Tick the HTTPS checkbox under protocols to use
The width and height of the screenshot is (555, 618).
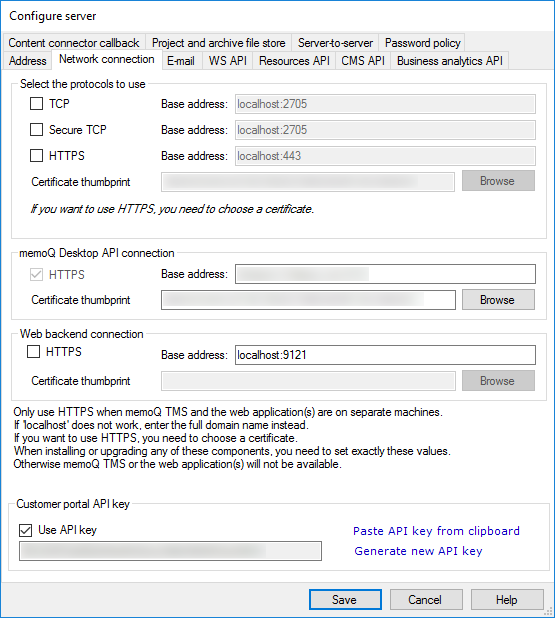pos(37,156)
